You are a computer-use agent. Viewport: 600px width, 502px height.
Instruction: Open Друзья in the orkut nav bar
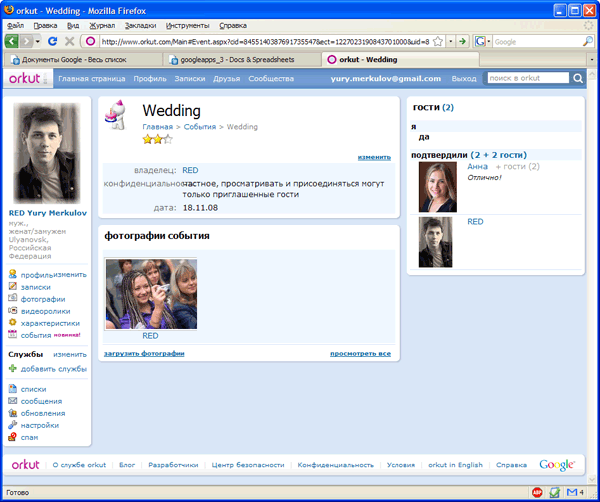tap(227, 78)
